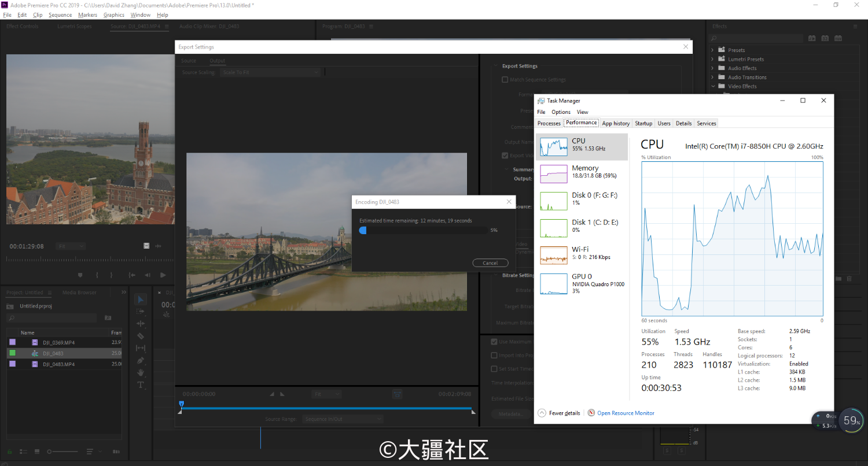The image size is (868, 466).
Task: Adjust Project panel thumbnail zoom slider
Action: 62,451
